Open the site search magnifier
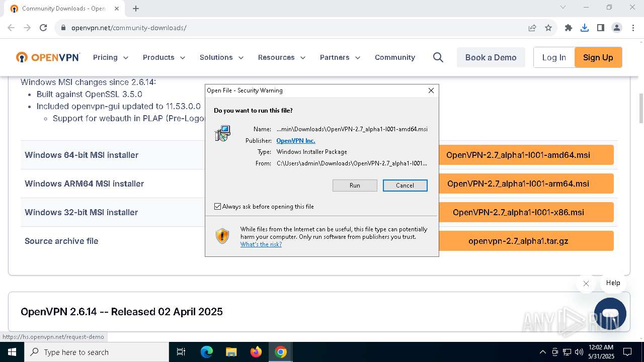 pyautogui.click(x=438, y=57)
